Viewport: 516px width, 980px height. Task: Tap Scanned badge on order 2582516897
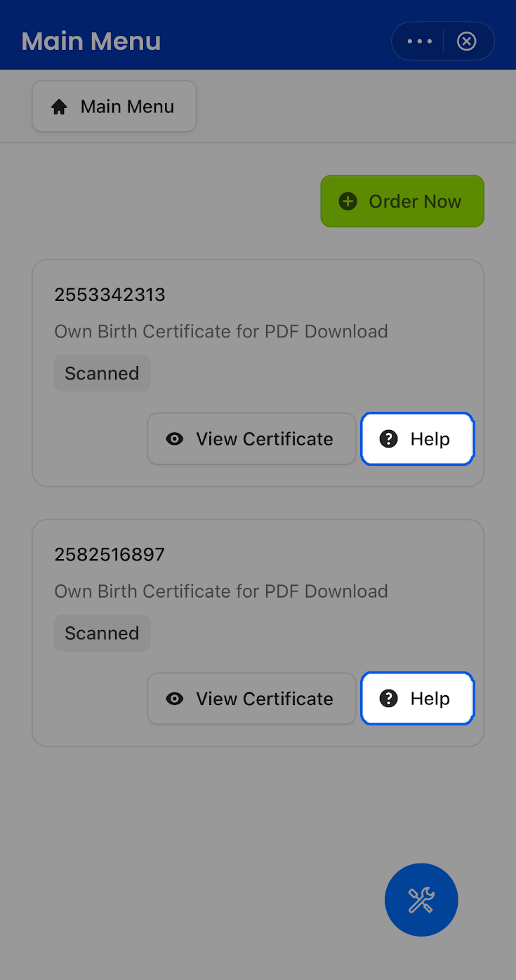102,633
